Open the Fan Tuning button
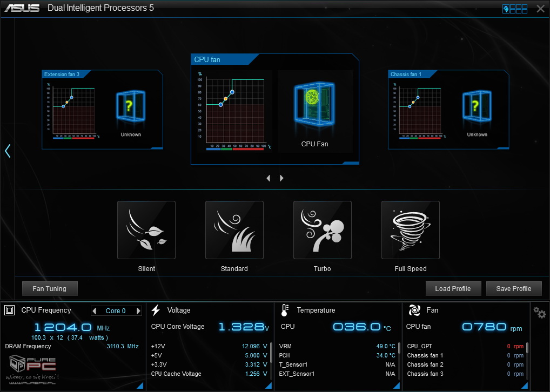This screenshot has height=392, width=550. click(x=50, y=288)
